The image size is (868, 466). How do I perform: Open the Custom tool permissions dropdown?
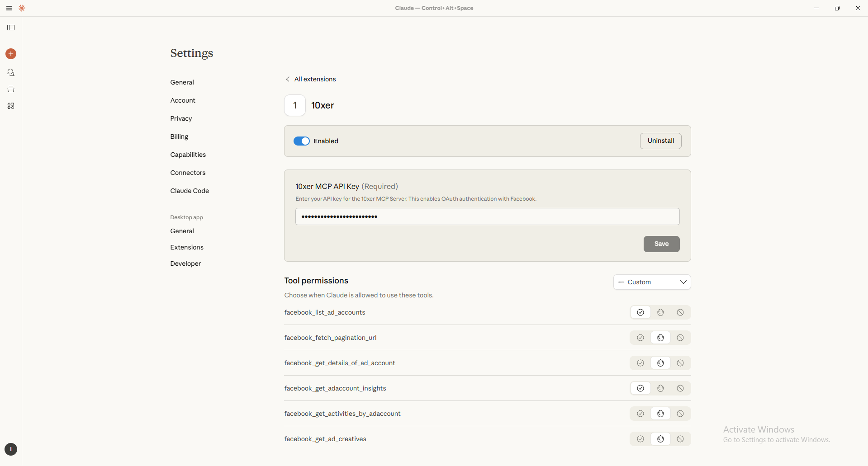(x=652, y=282)
